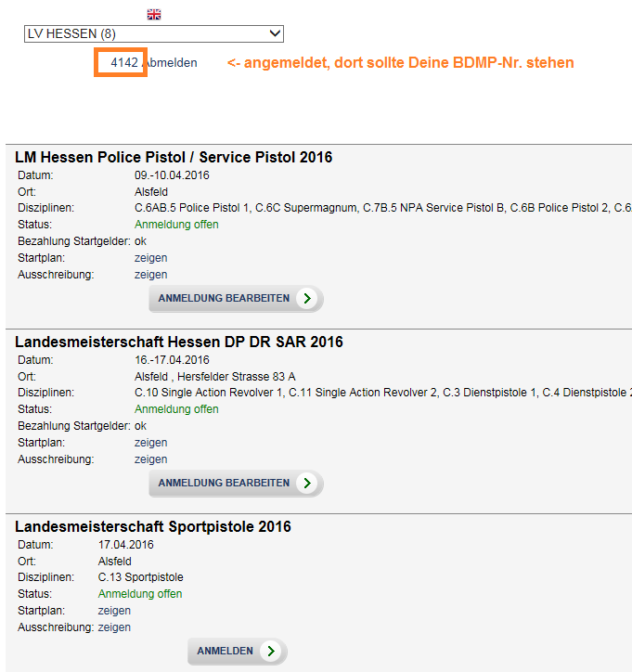632x672 pixels.
Task: Click the BDMP number 4142
Action: pos(124,62)
